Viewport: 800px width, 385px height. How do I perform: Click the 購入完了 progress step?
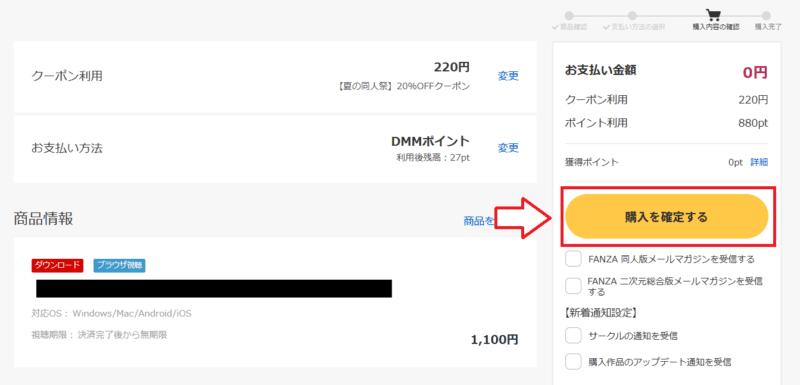click(x=768, y=27)
